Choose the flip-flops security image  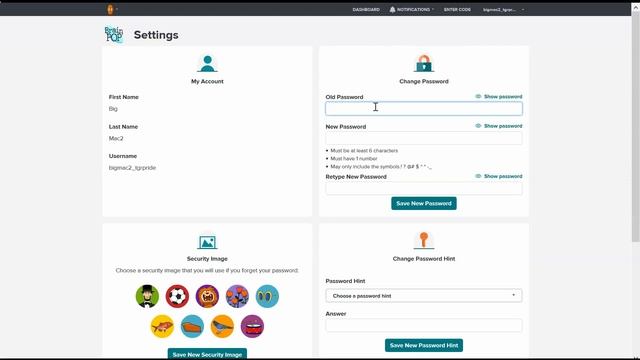[x=267, y=296]
